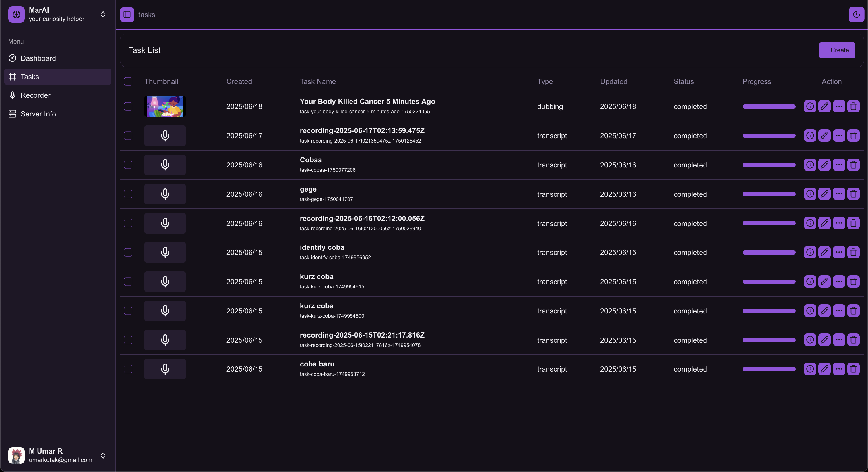Delete the coba baru task
Screen dimensions: 868x472
pos(854,369)
